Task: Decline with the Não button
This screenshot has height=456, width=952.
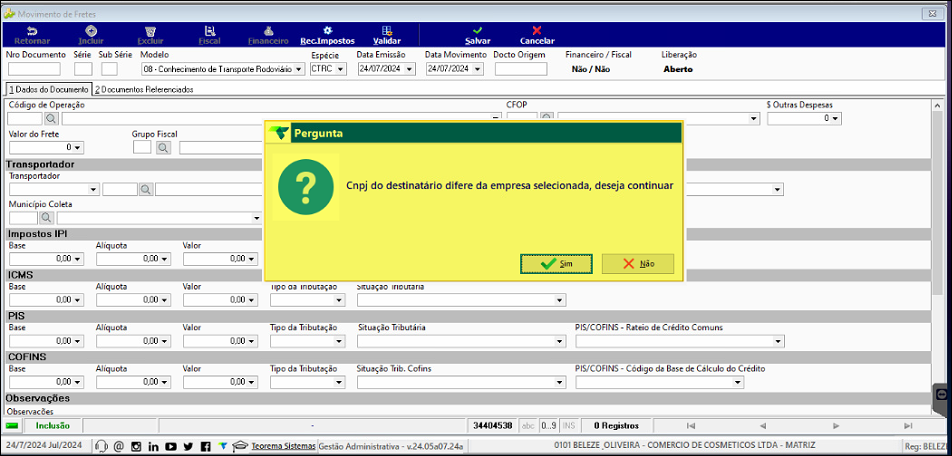Action: click(x=638, y=264)
